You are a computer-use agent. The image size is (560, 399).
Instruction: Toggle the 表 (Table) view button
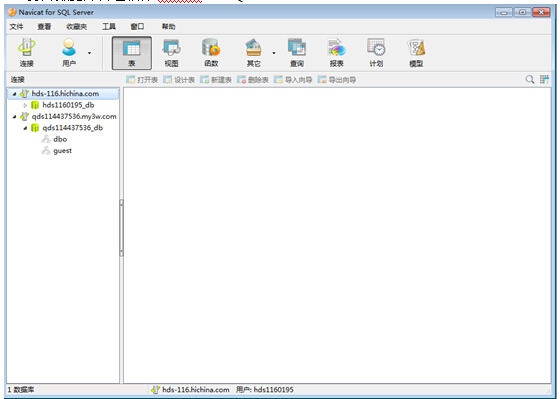[x=132, y=53]
